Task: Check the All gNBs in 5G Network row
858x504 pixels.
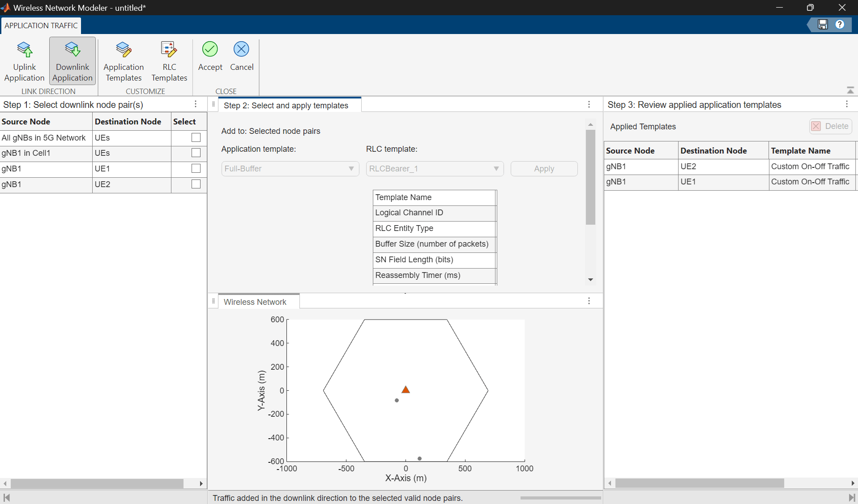Action: pos(196,138)
